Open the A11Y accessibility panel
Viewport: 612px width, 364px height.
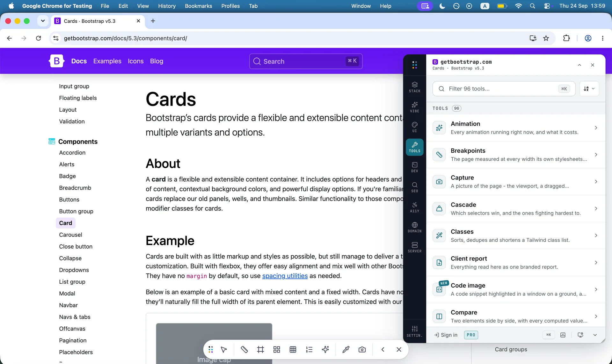414,207
